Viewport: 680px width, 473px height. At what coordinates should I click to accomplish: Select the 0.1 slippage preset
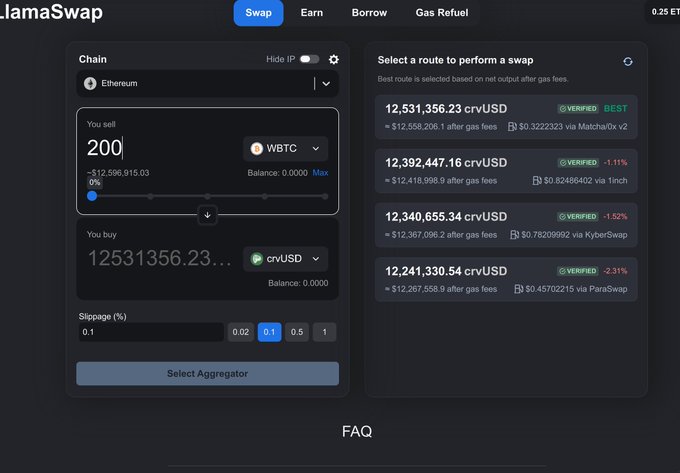click(269, 332)
